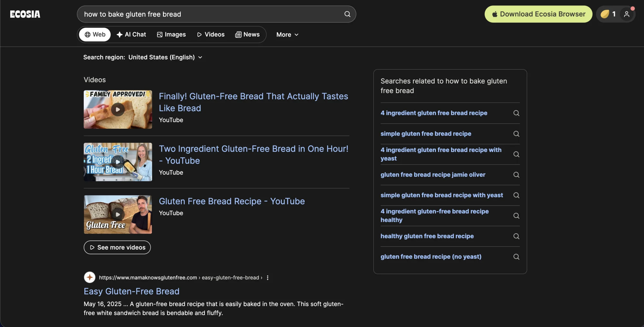Open the user profile icon
644x327 pixels.
pos(626,14)
